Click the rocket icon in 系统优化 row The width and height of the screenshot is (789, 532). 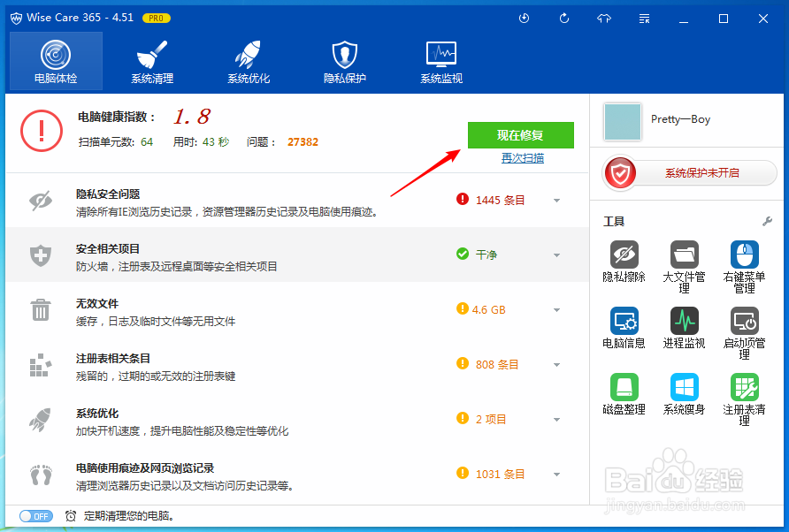[x=41, y=420]
